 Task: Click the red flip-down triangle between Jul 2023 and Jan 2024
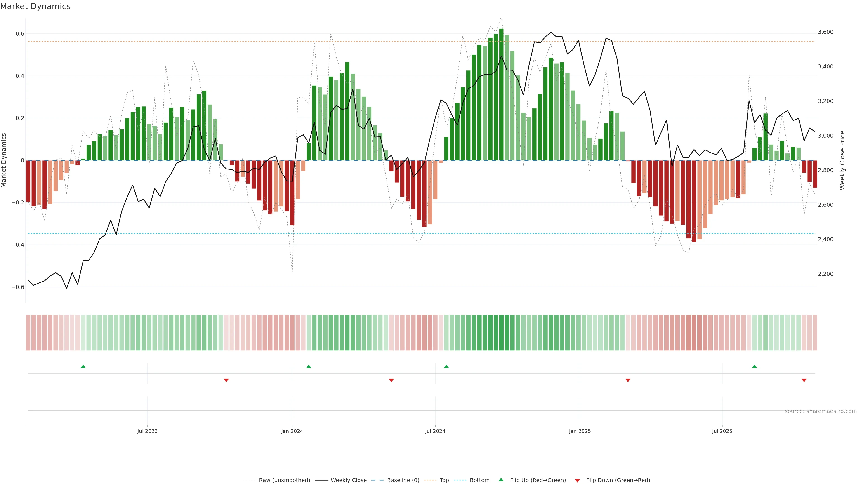[226, 380]
